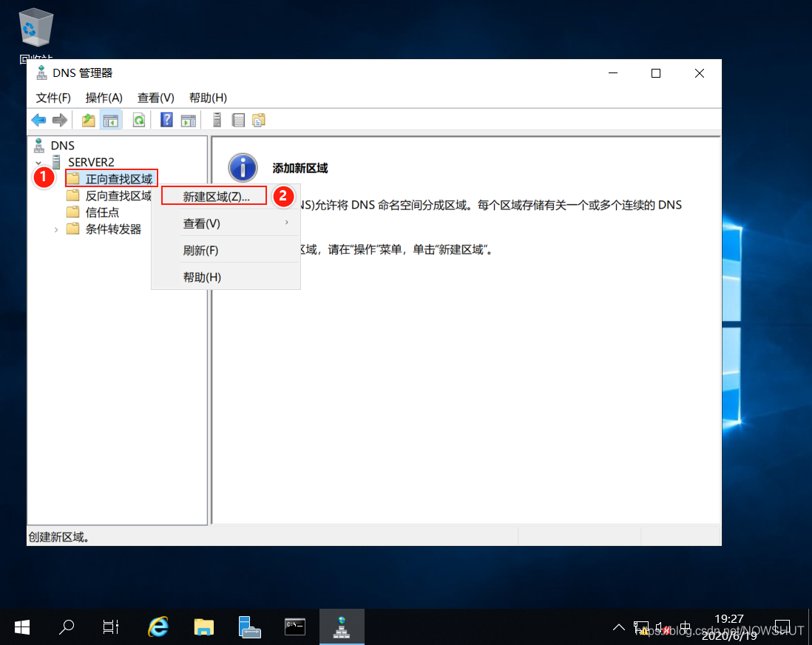Toggle the Show/Hide Console Tree toolbar icon
The image size is (812, 645).
(109, 119)
